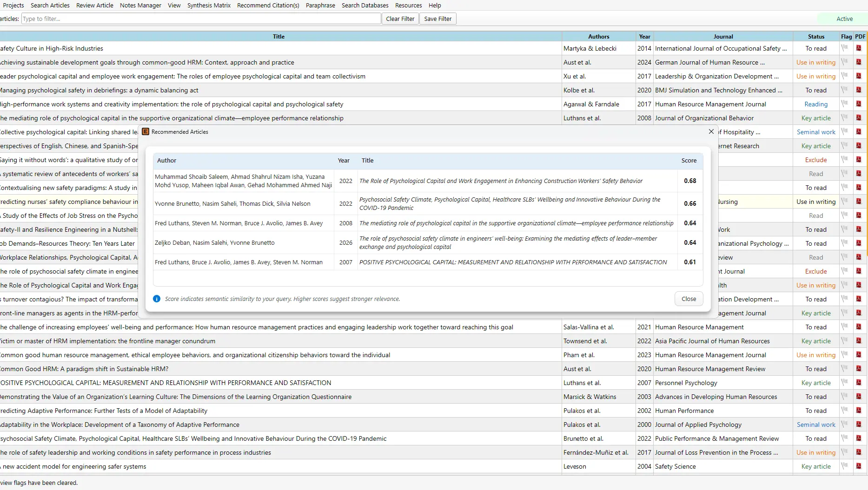Open PDF for Marsick & Watkins article
This screenshot has height=490, width=868.
pyautogui.click(x=859, y=396)
